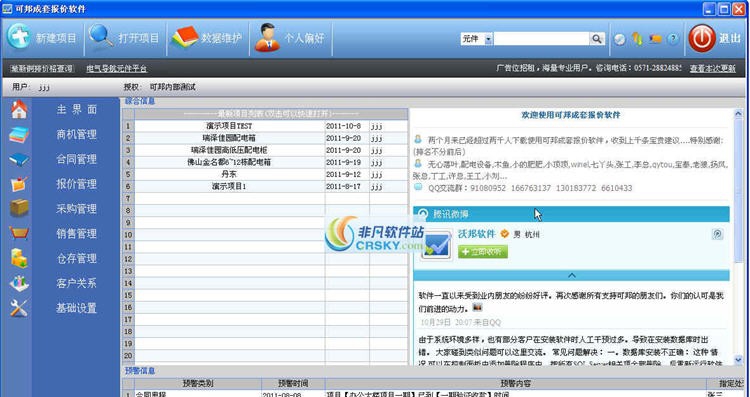Click the 预警时间 column header
Viewport: 750px width, 397px height.
[293, 384]
